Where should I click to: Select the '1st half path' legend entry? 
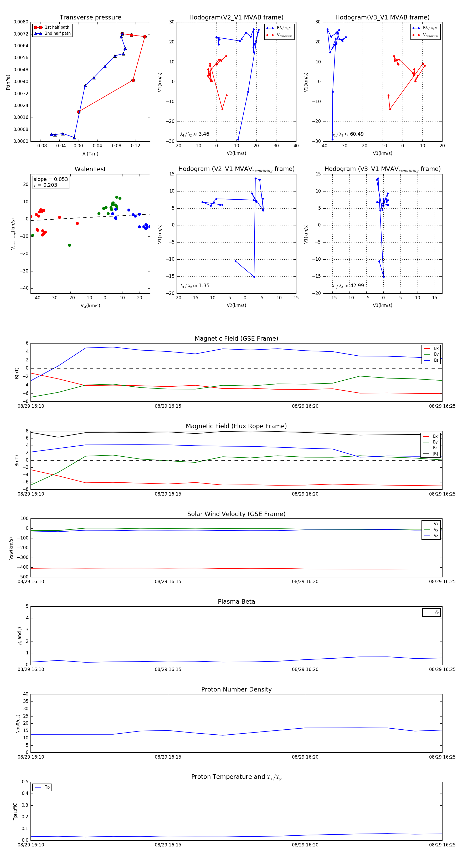[x=52, y=27]
